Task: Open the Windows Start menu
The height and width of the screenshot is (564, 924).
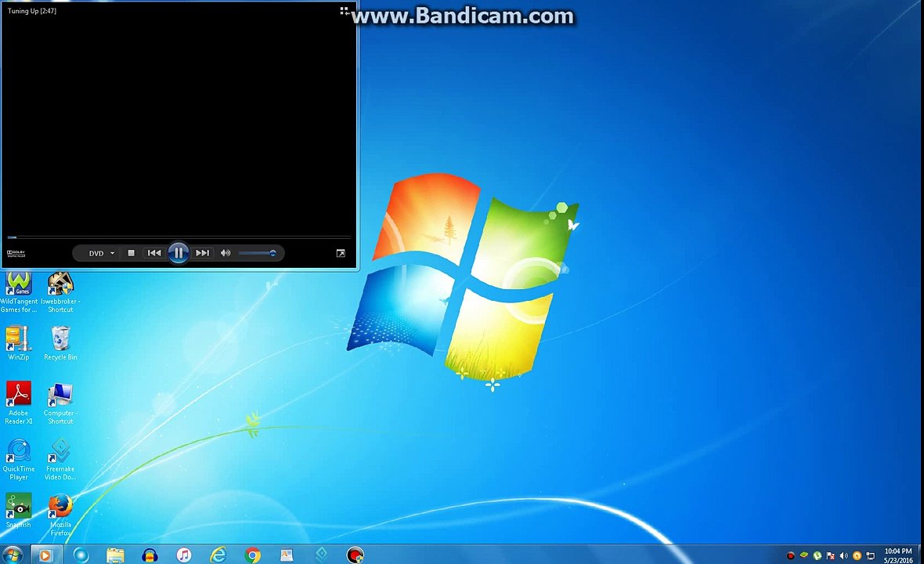Action: pos(12,555)
